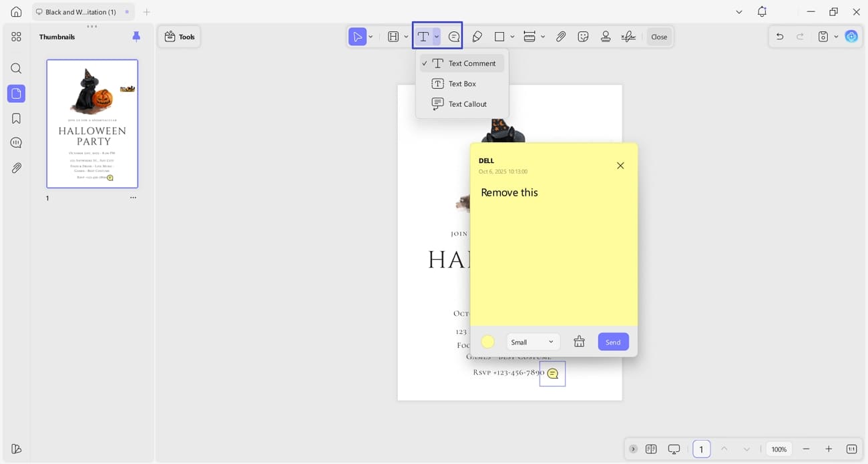Open the Sticker tool

click(583, 36)
